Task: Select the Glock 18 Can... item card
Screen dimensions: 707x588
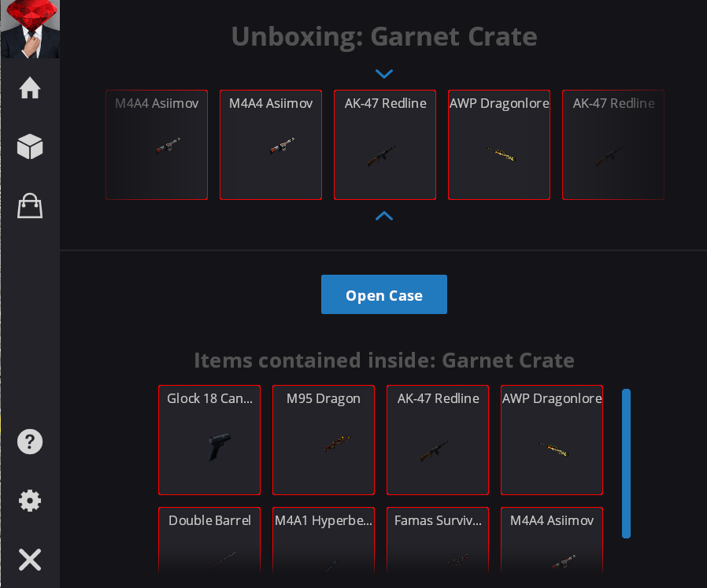Action: (209, 440)
